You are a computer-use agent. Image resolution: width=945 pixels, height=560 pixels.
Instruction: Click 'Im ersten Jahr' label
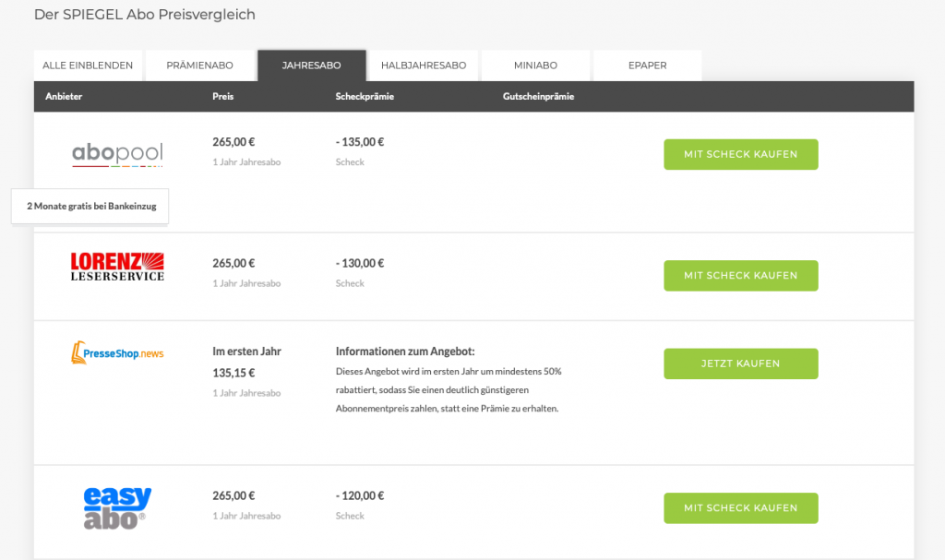coord(247,351)
